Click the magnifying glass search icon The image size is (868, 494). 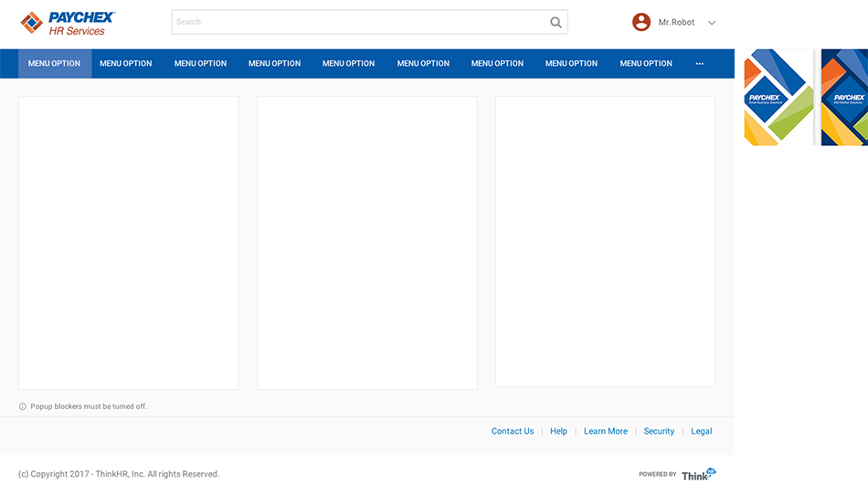[x=556, y=23]
